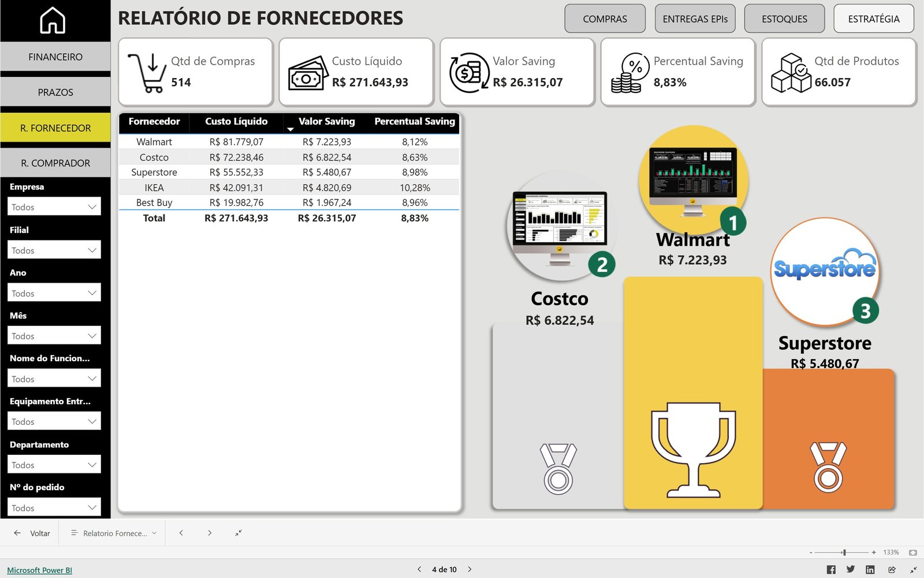Go to the home page icon
The width and height of the screenshot is (924, 578).
click(x=53, y=20)
